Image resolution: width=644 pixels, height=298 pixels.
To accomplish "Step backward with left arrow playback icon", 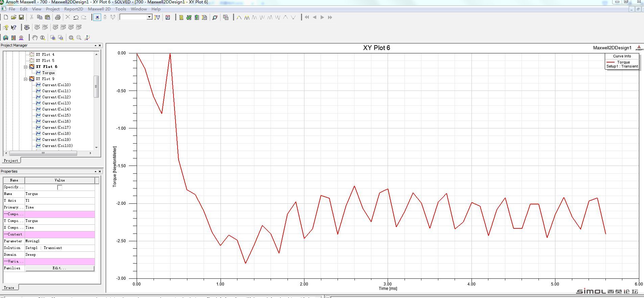I will pyautogui.click(x=315, y=17).
